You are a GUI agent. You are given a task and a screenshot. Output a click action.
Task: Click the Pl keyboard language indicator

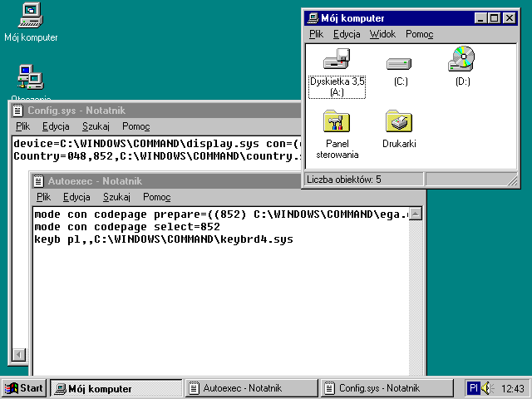473,388
